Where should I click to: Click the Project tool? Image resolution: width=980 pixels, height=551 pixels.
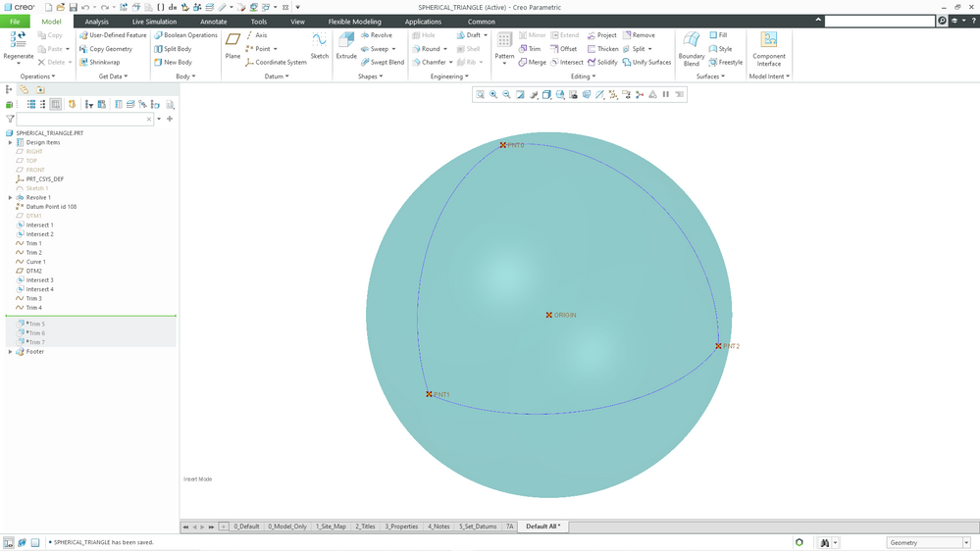tap(601, 35)
